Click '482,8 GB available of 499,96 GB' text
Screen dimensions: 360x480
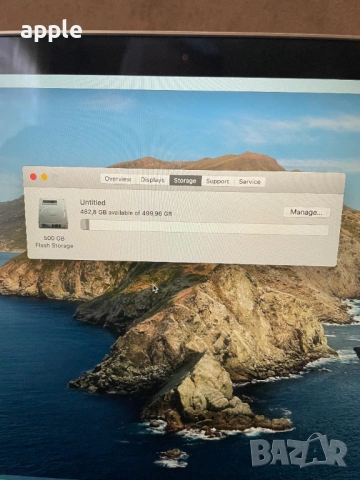(x=126, y=213)
